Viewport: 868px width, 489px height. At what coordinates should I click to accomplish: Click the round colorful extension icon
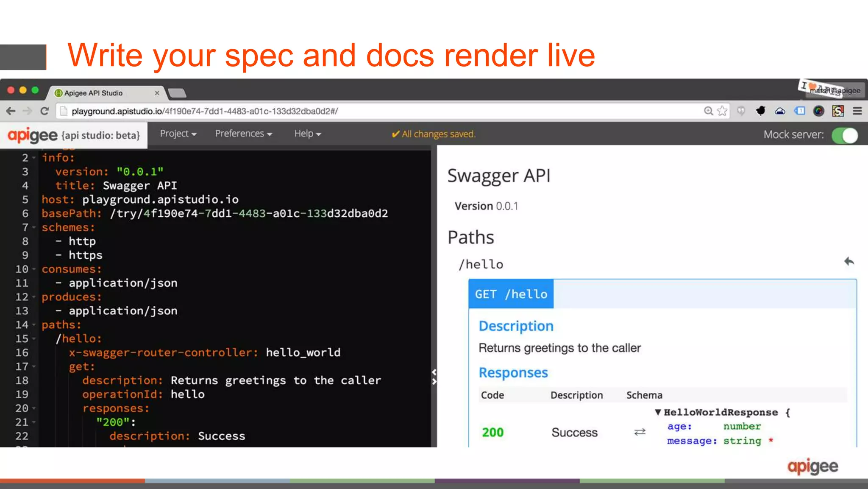[x=818, y=111]
